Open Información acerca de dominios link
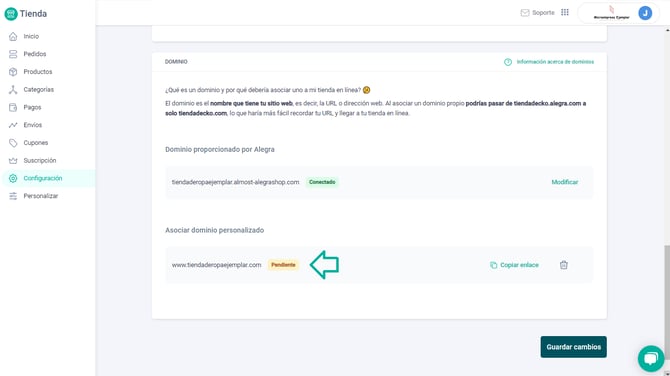Image resolution: width=670 pixels, height=376 pixels. click(555, 62)
